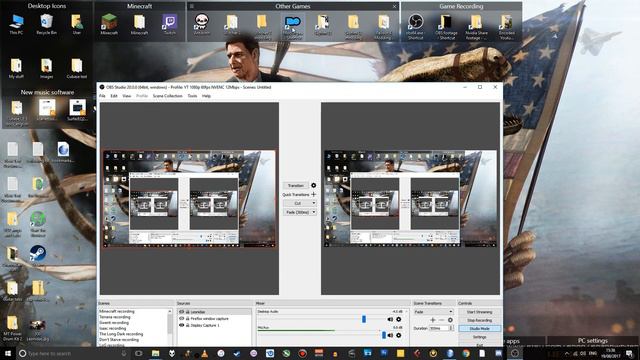The width and height of the screenshot is (640, 360).
Task: Mute the Mic/Aux speaker icon
Action: (391, 335)
